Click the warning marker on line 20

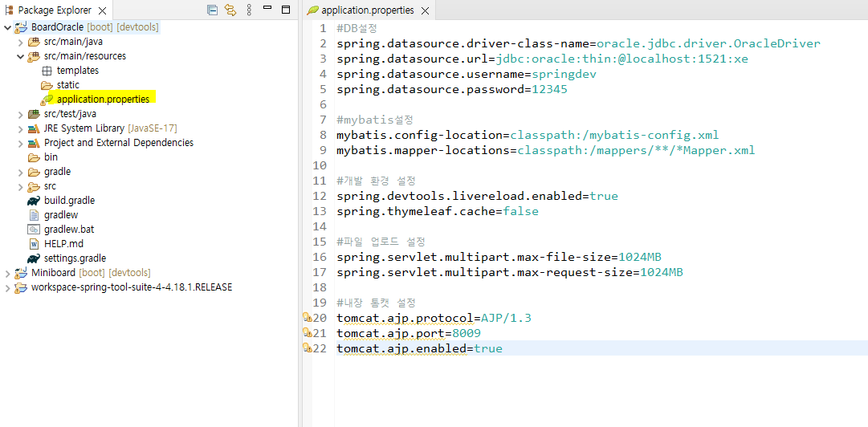tap(307, 318)
